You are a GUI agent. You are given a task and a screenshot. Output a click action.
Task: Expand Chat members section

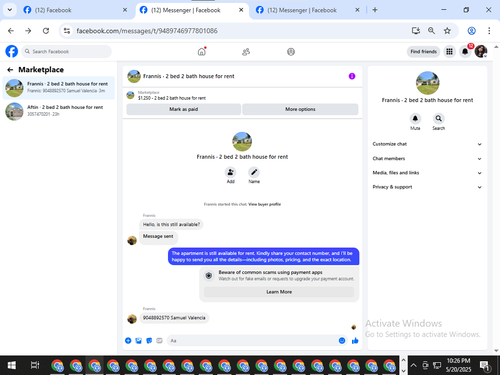[427, 159]
